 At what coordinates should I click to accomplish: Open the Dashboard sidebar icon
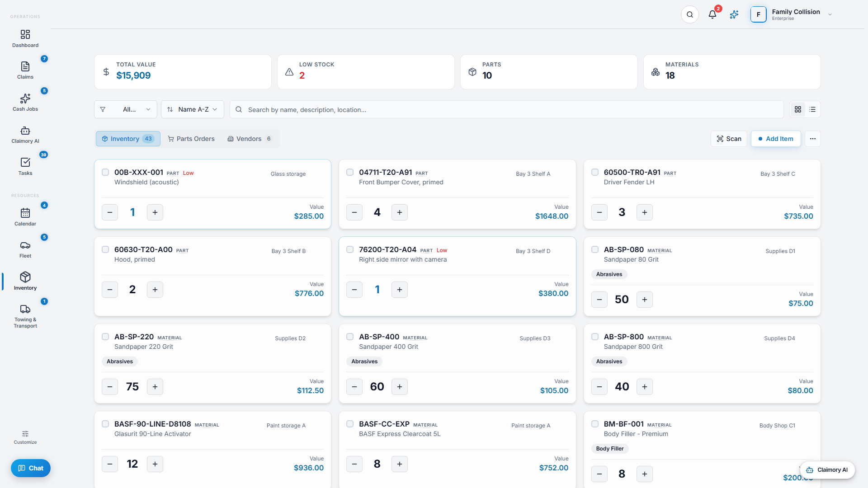pos(25,38)
